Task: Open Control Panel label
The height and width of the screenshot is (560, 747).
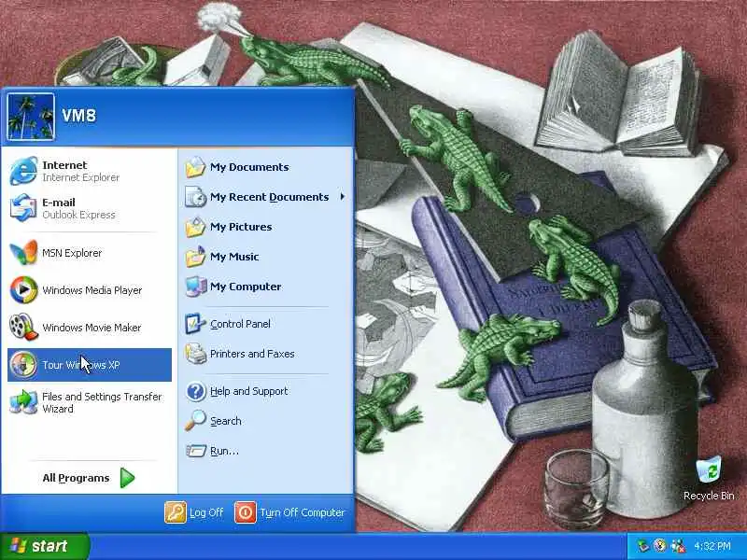Action: tap(240, 324)
